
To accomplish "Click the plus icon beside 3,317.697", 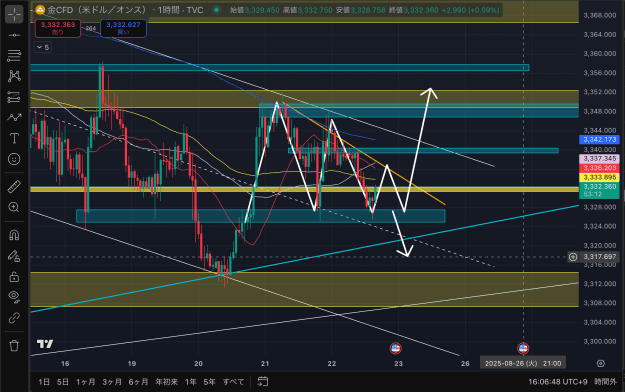I will coord(573,257).
